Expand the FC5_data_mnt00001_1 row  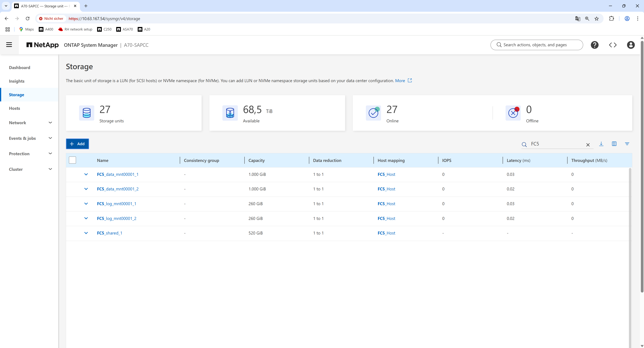86,174
